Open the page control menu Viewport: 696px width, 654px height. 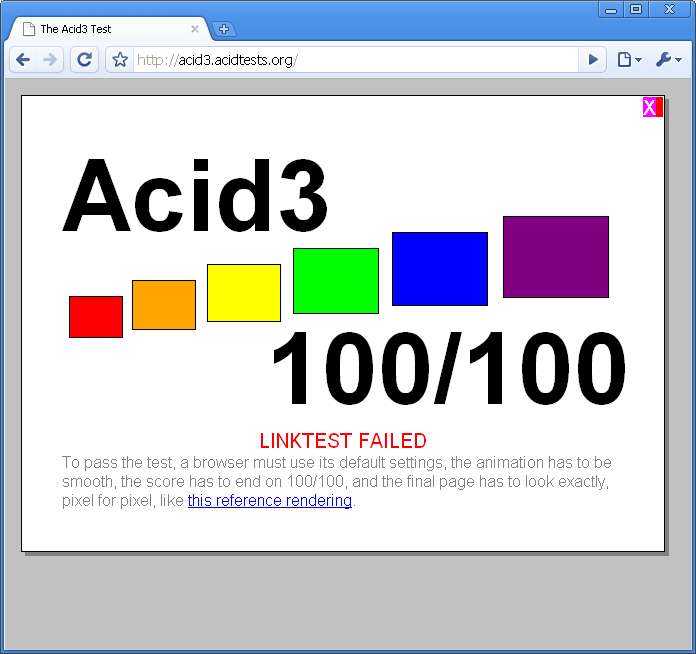point(630,59)
